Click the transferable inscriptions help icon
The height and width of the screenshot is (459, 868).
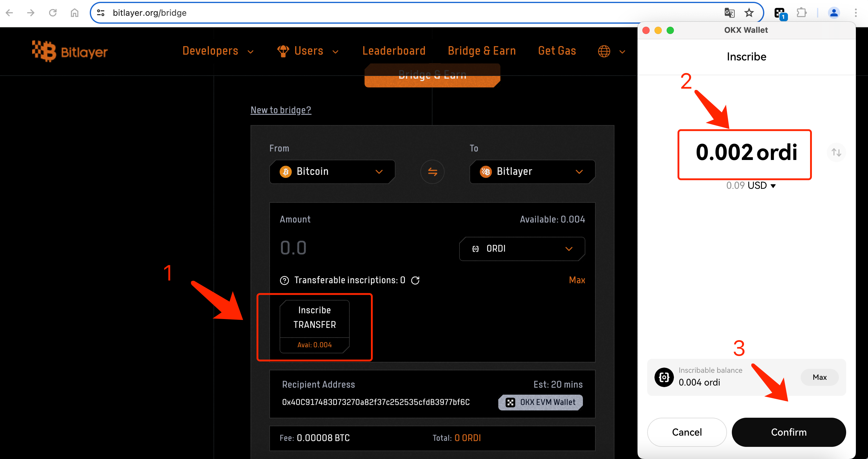click(x=284, y=280)
